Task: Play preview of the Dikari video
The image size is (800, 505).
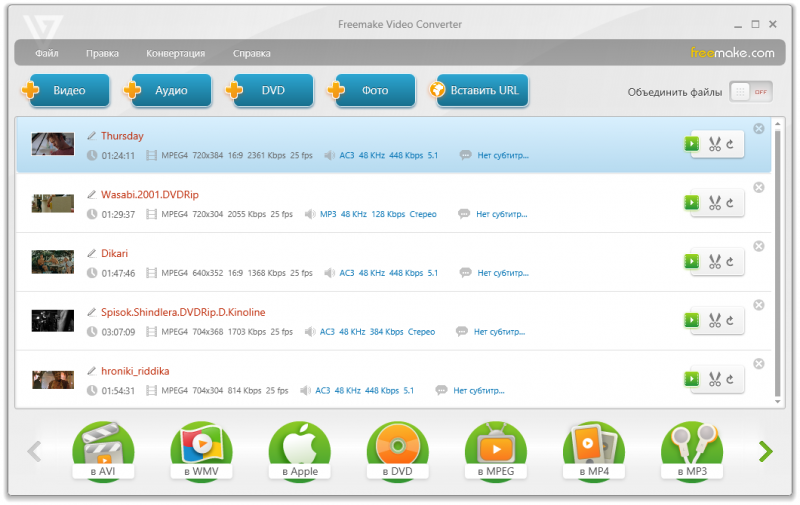Action: [x=692, y=261]
